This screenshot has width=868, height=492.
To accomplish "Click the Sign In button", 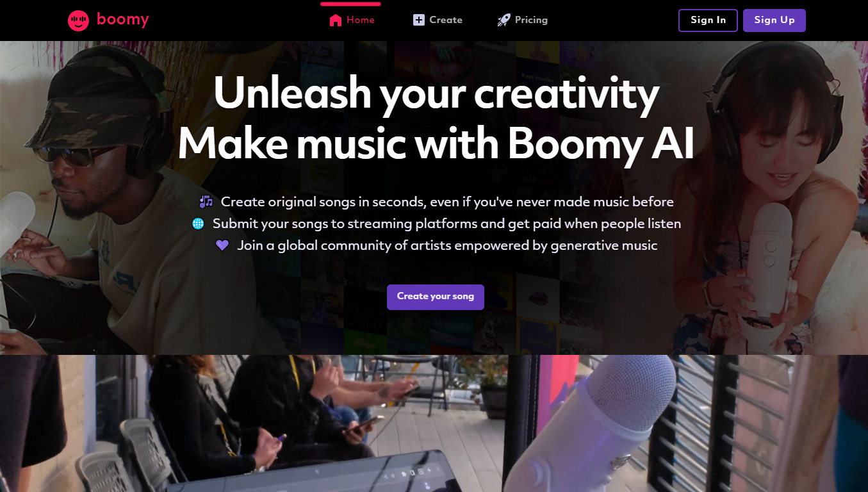I will (x=708, y=20).
